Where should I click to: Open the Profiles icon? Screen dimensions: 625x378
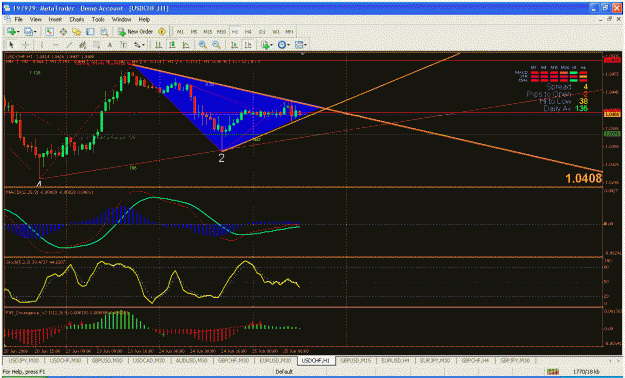(x=28, y=32)
